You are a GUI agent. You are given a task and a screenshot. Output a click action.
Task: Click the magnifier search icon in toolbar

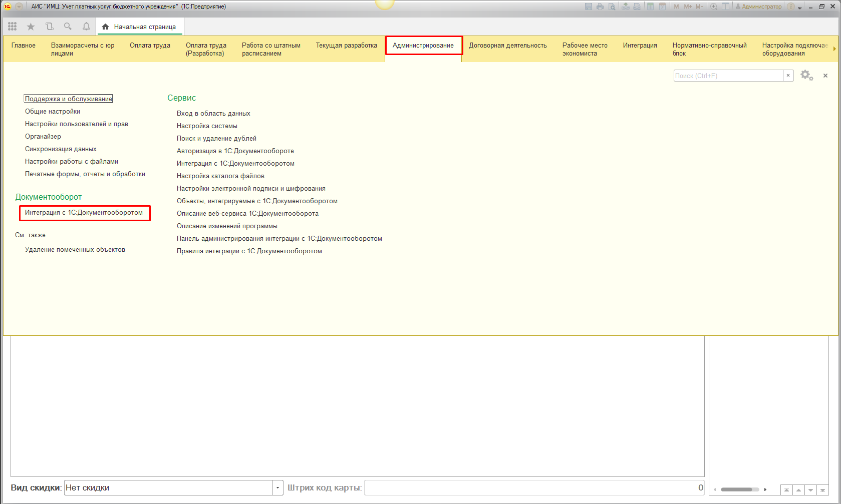(x=68, y=27)
